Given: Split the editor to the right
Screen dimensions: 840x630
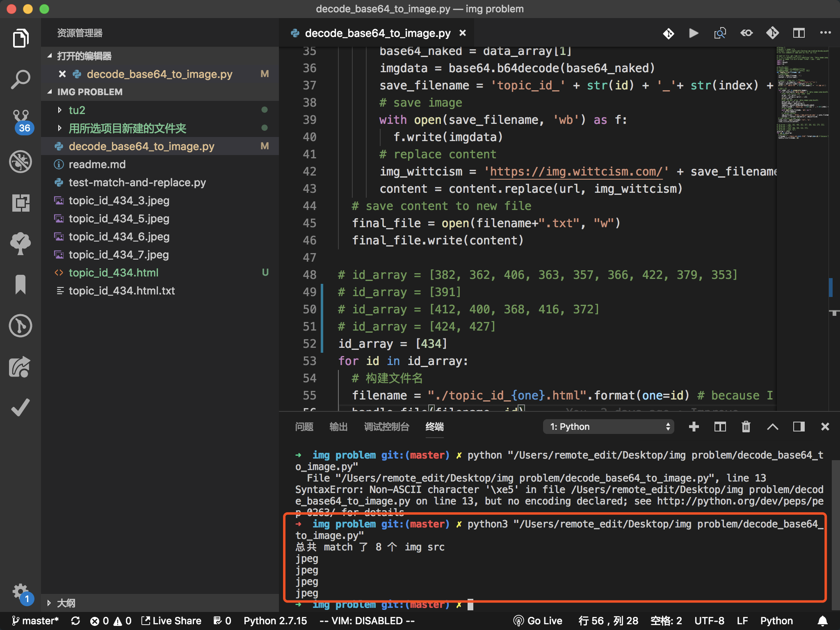Looking at the screenshot, I should (x=799, y=33).
